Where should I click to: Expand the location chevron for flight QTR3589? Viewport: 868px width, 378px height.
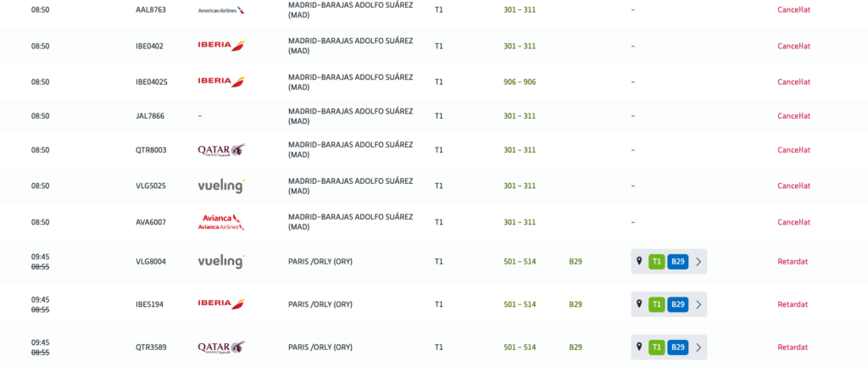click(x=698, y=347)
